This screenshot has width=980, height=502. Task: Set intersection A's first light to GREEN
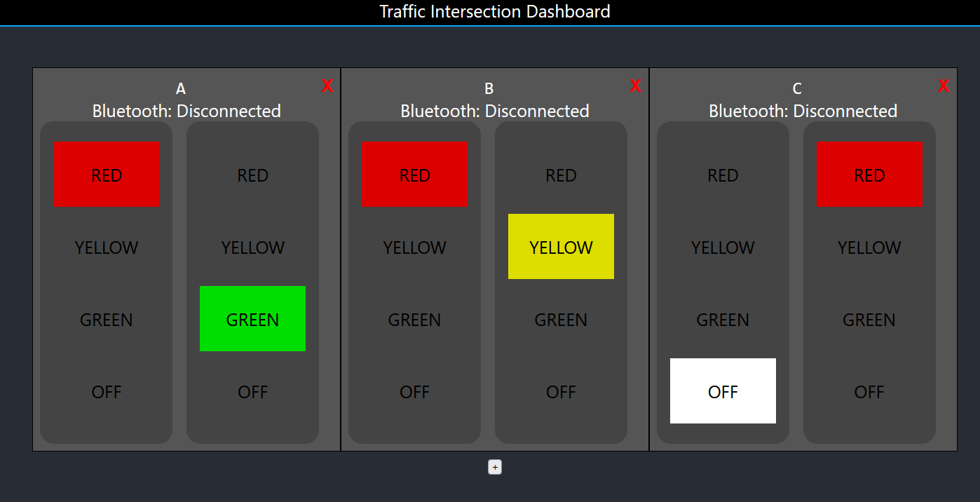click(x=106, y=320)
